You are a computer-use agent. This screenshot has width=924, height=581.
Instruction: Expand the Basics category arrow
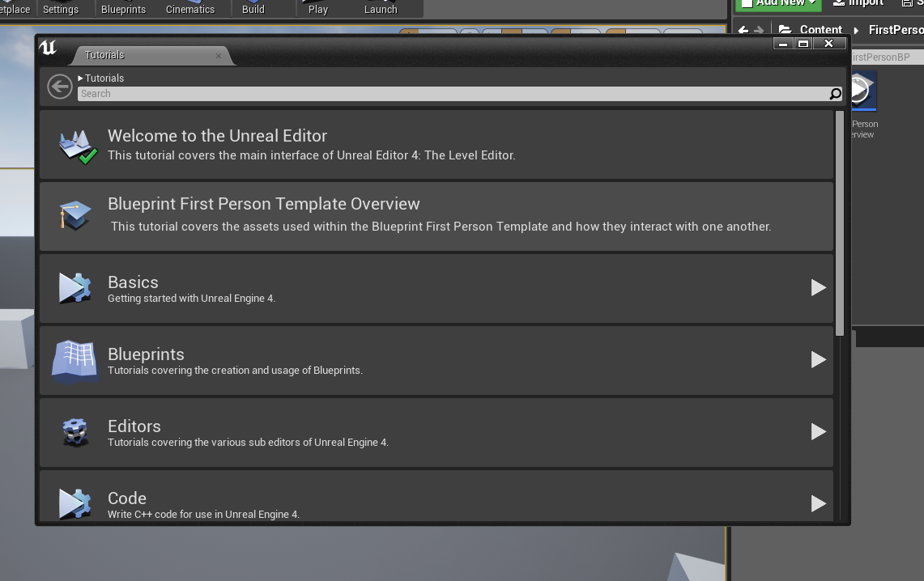click(818, 288)
